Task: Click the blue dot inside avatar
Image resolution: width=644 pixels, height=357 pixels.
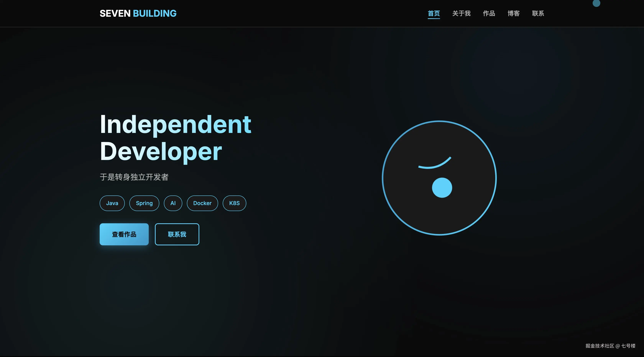Action: click(x=442, y=188)
